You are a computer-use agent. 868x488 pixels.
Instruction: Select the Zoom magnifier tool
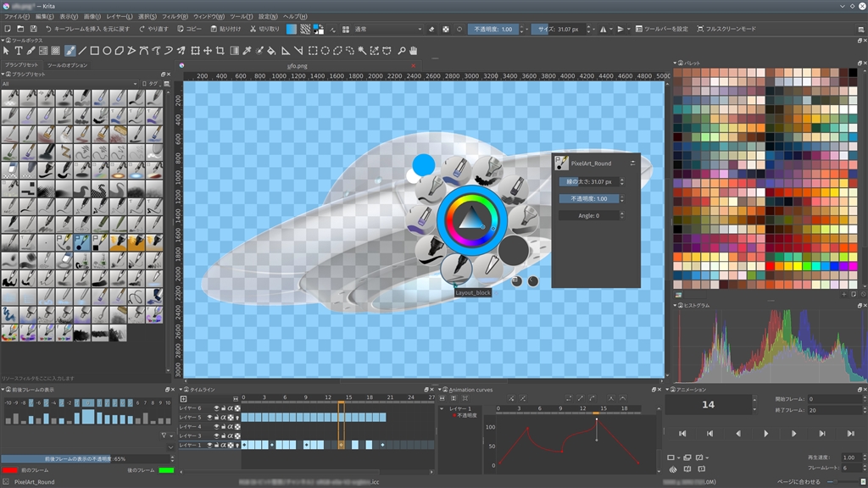click(x=401, y=51)
